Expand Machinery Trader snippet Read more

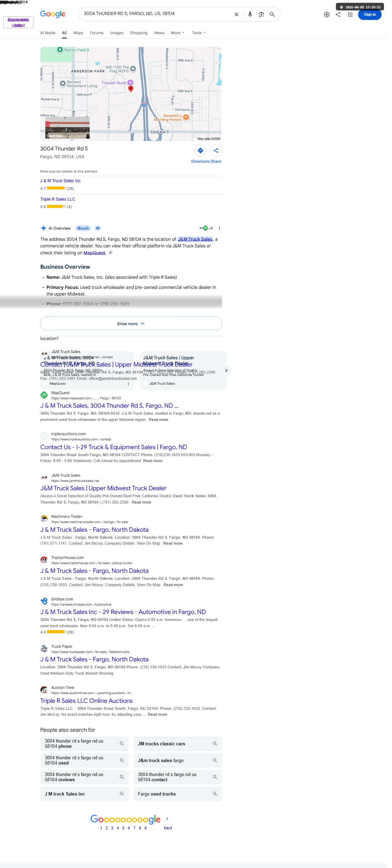pyautogui.click(x=173, y=543)
